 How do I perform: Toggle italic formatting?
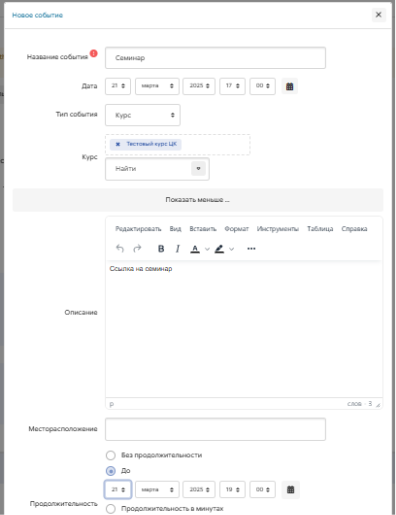click(x=178, y=249)
